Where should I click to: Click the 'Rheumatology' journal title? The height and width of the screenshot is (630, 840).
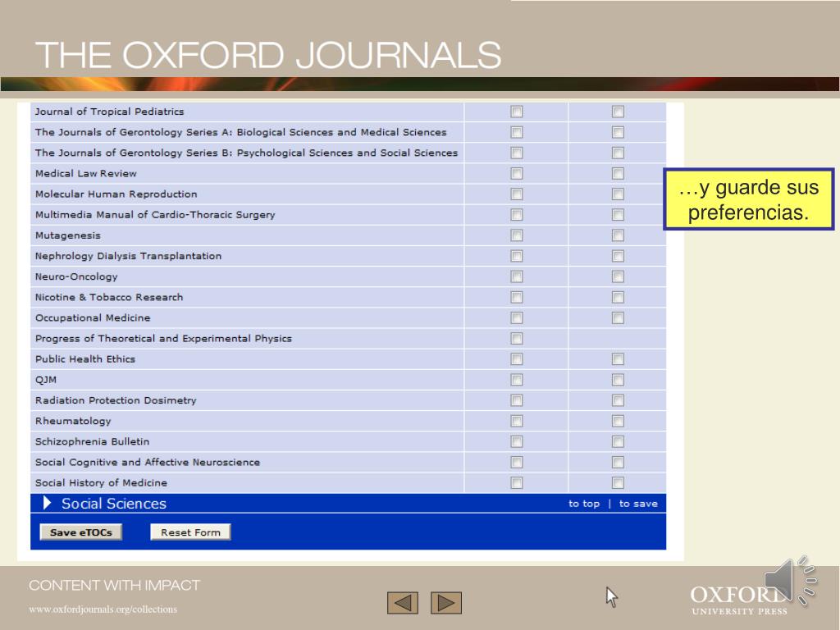73,421
